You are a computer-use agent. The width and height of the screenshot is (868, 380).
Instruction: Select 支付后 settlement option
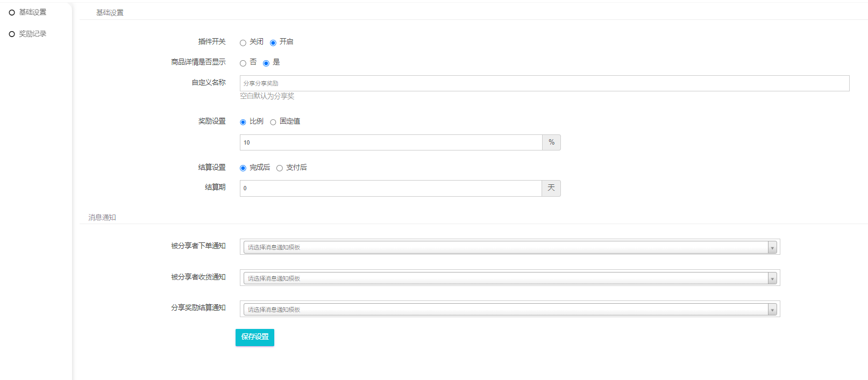coord(280,168)
